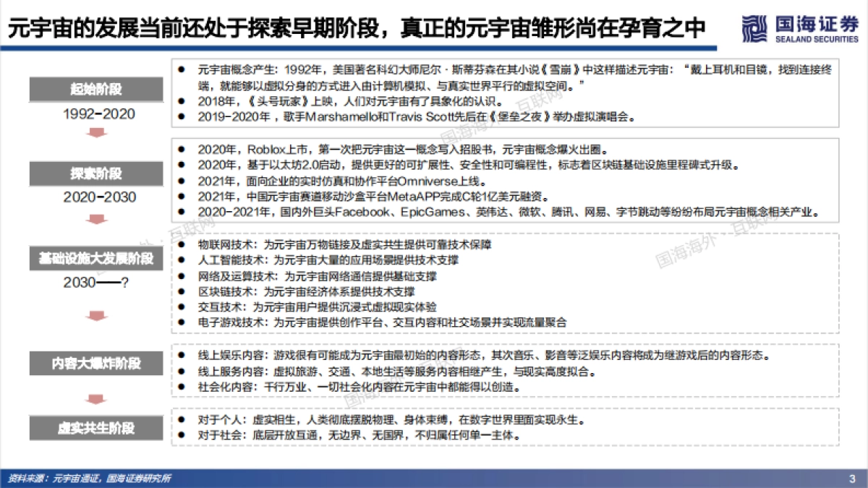Viewport: 868px width, 488px height.
Task: Open the 基础设施大发展阶段 stage box
Action: pyautogui.click(x=95, y=259)
